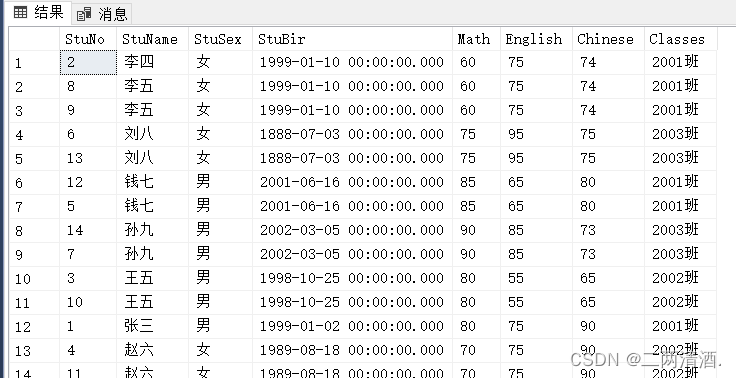The width and height of the screenshot is (736, 378).
Task: Click StuBir 1998-10-25 in row 11
Action: [353, 302]
